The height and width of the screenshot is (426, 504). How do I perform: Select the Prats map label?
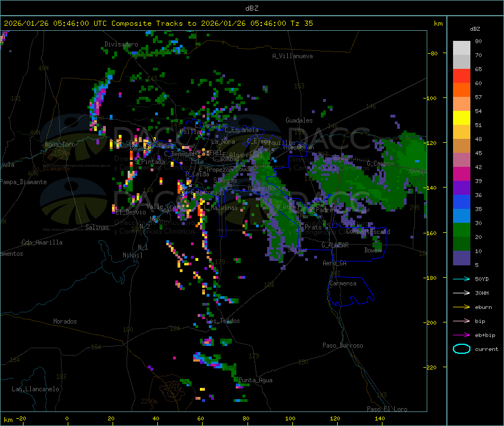tap(313, 227)
